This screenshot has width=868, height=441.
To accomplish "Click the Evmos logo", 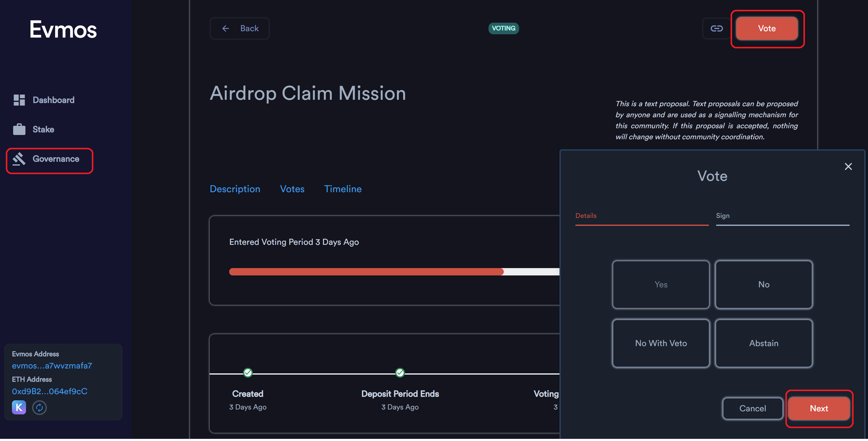I will 63,29.
